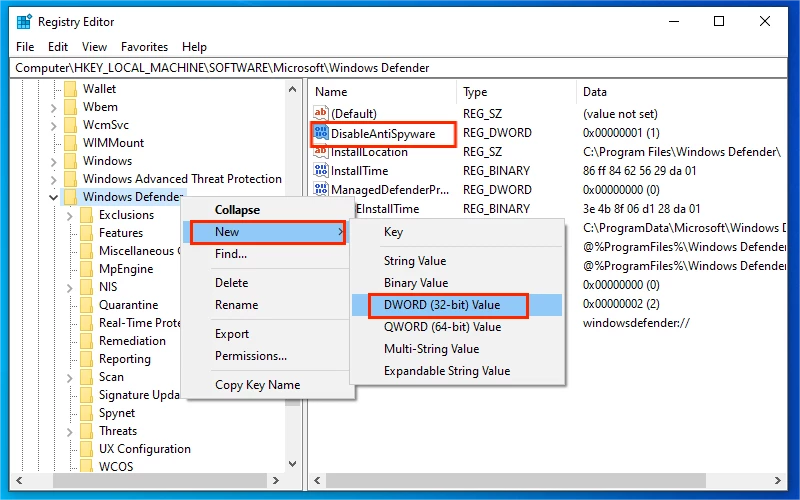
Task: Click the Registry Editor app icon in title bar
Action: [23, 22]
